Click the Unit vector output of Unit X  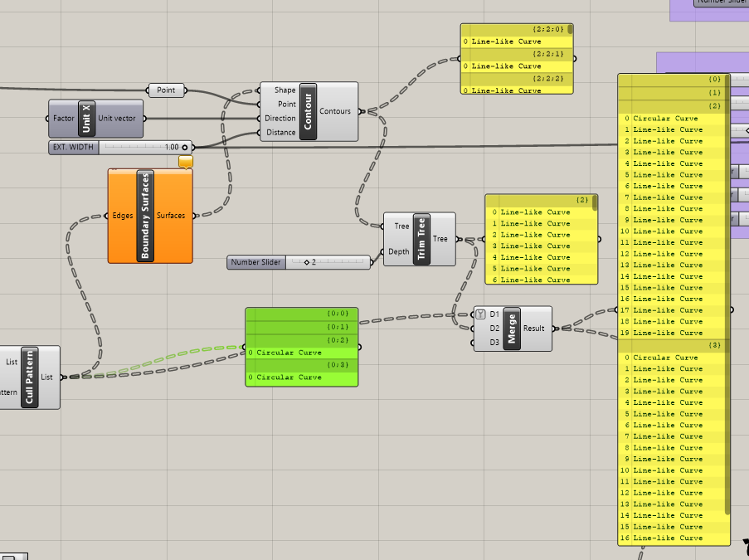tap(117, 119)
